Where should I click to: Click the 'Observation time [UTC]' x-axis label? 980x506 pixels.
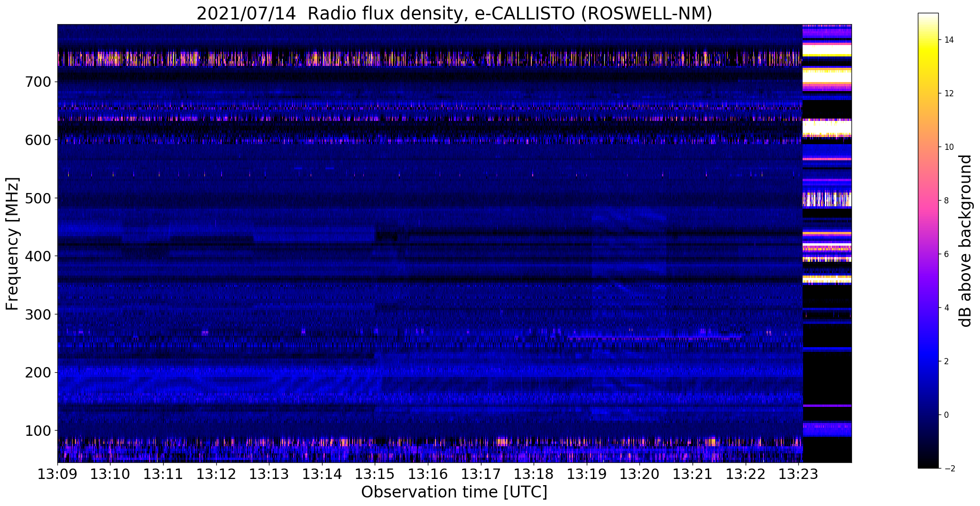pyautogui.click(x=454, y=492)
